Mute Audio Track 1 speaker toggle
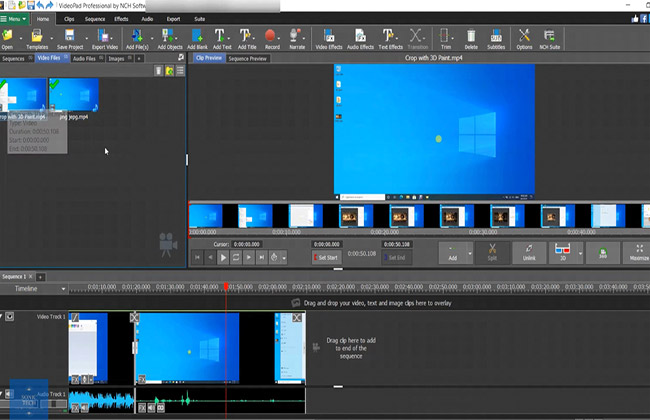This screenshot has height=420, width=650. click(x=10, y=393)
